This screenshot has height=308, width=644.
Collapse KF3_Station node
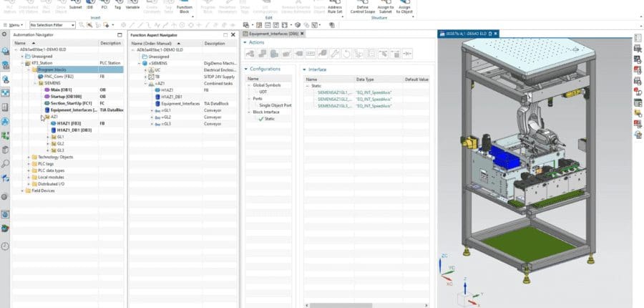pos(22,63)
